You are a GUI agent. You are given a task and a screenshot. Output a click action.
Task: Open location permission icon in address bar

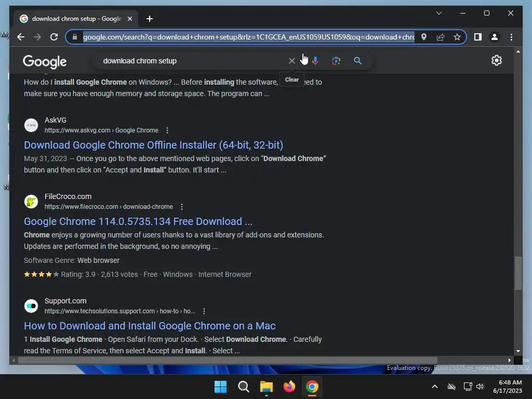pos(424,37)
